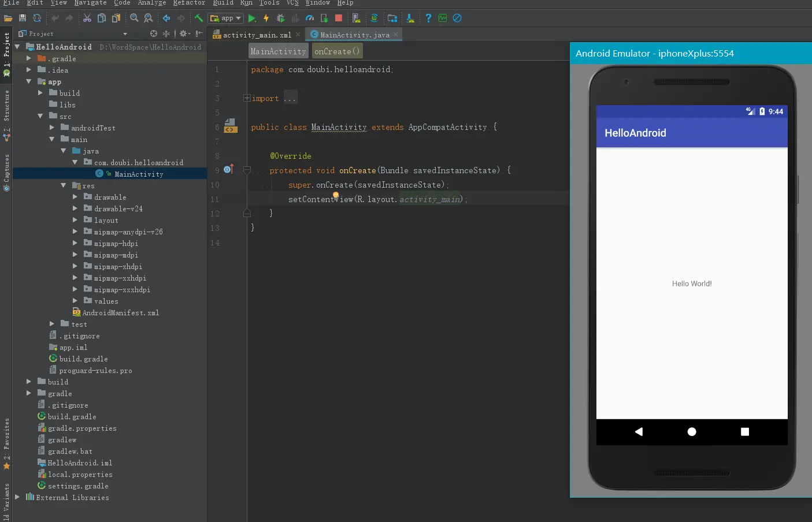Click the Cut scissors icon

87,18
